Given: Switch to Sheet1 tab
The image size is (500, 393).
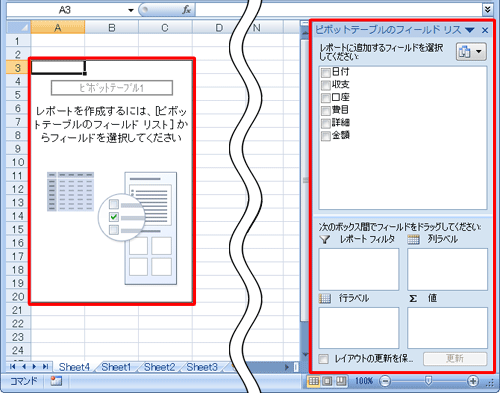Looking at the screenshot, I should 116,367.
